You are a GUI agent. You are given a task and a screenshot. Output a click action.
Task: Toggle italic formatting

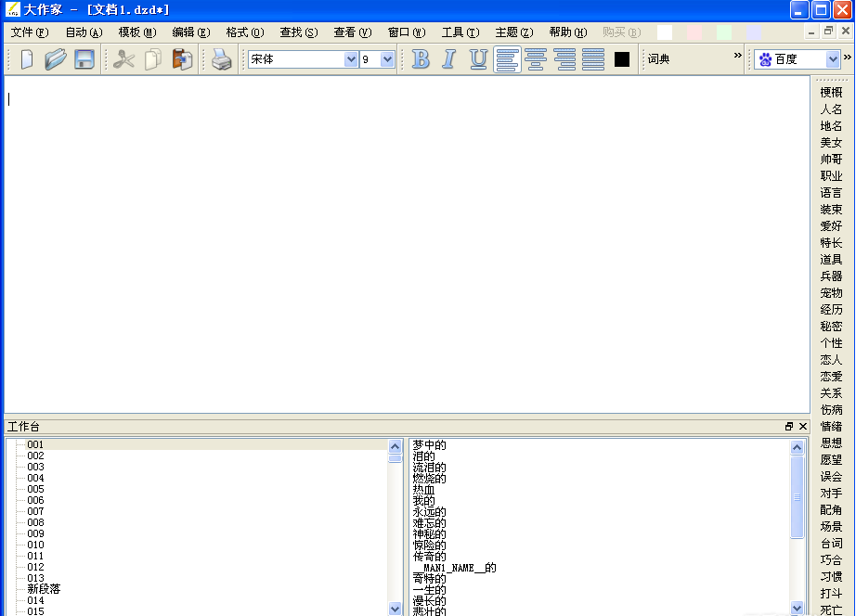[x=448, y=58]
